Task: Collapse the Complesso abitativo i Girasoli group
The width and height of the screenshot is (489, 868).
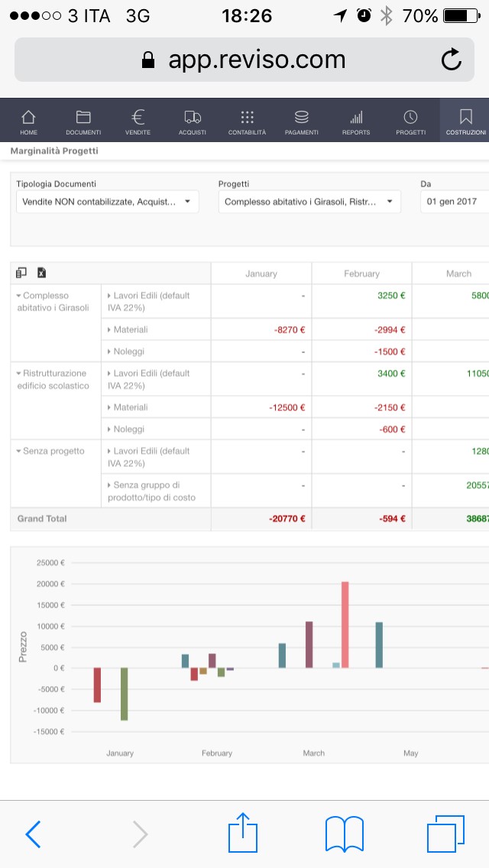Action: pyautogui.click(x=19, y=296)
